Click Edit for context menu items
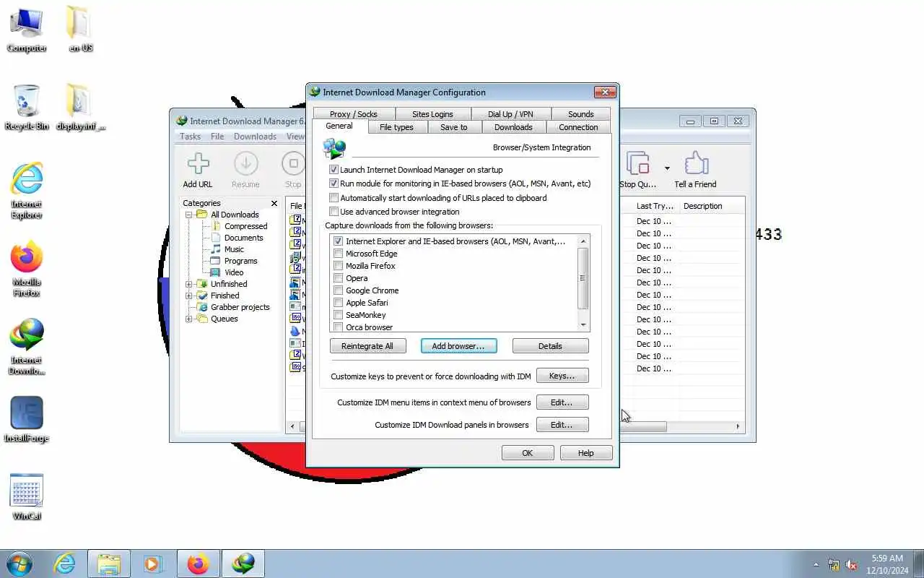Image resolution: width=924 pixels, height=578 pixels. point(562,402)
